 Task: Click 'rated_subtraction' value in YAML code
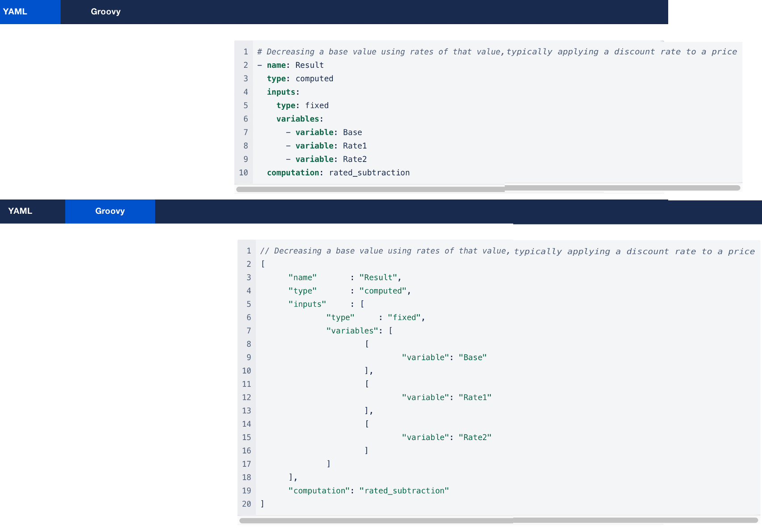[369, 173]
